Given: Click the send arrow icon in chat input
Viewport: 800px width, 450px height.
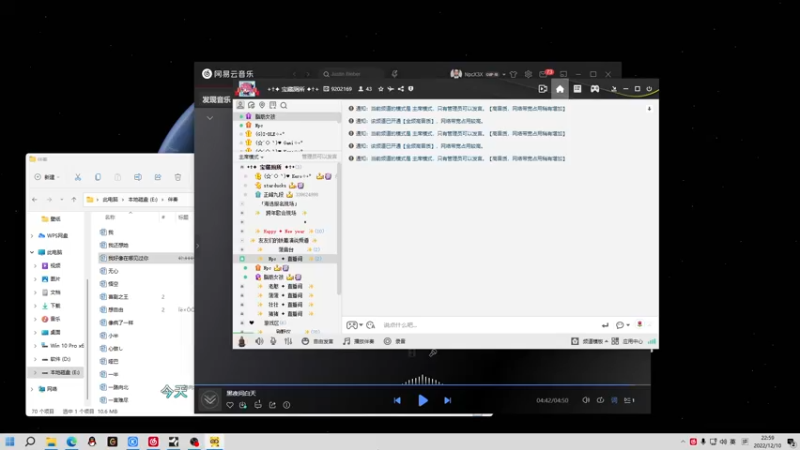Looking at the screenshot, I should [x=605, y=325].
